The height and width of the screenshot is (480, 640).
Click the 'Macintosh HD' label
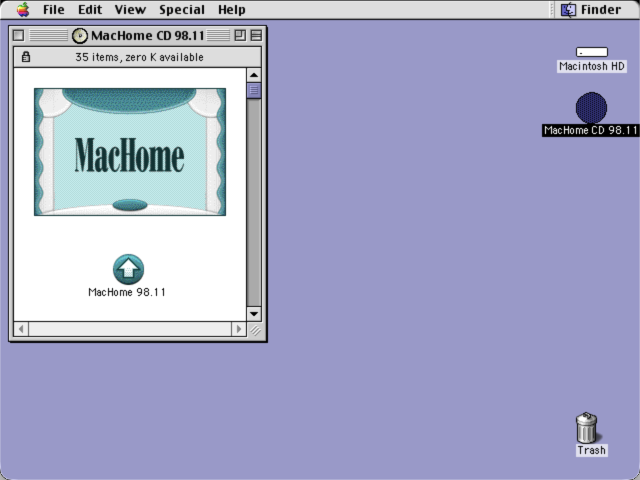(592, 66)
